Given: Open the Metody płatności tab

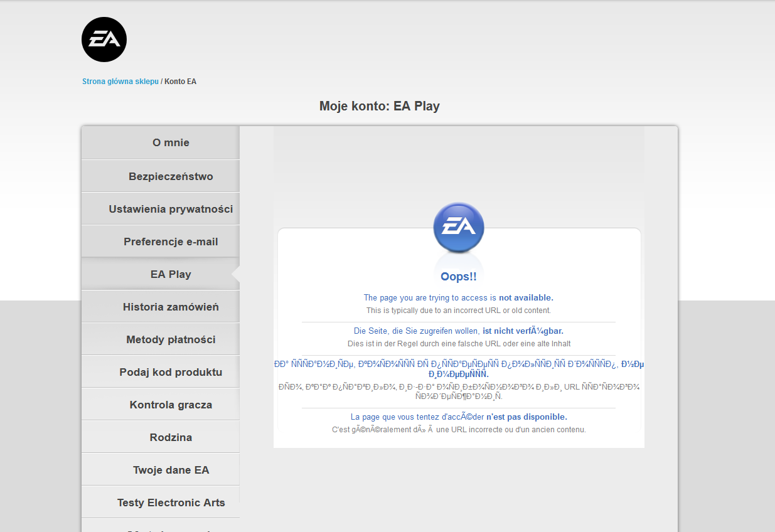Looking at the screenshot, I should (171, 339).
